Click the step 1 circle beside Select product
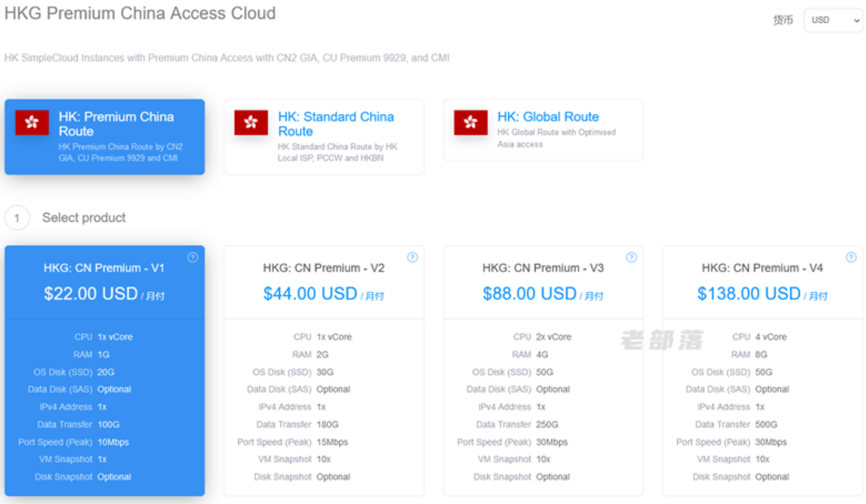This screenshot has width=866, height=504. (17, 218)
